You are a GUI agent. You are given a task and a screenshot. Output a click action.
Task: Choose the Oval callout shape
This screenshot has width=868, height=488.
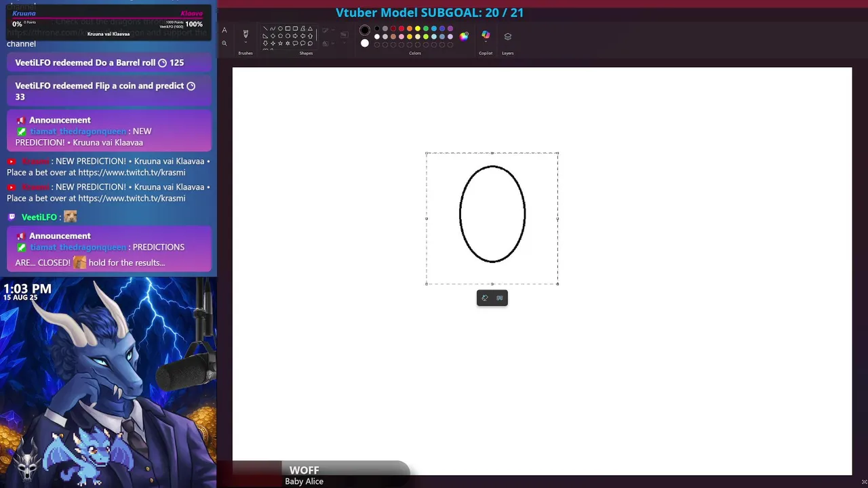tap(302, 43)
